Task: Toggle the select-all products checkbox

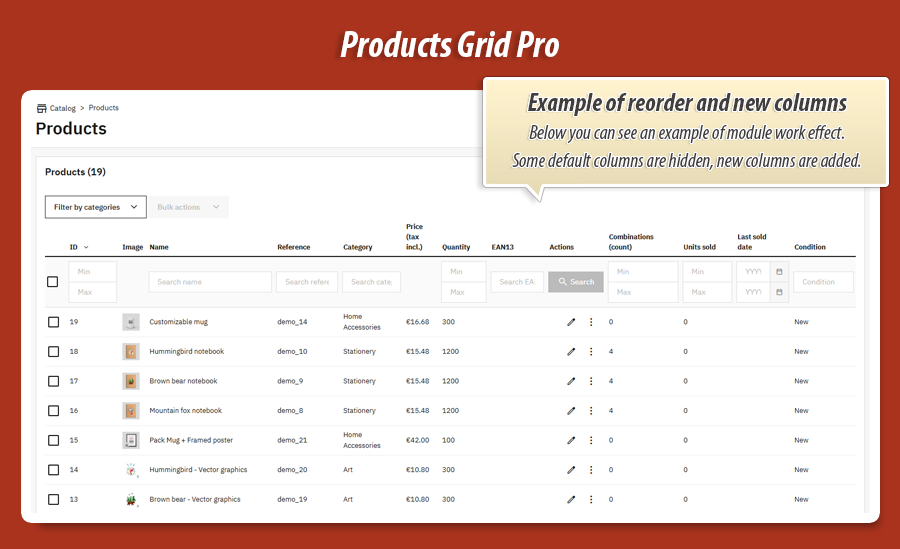Action: tap(52, 281)
